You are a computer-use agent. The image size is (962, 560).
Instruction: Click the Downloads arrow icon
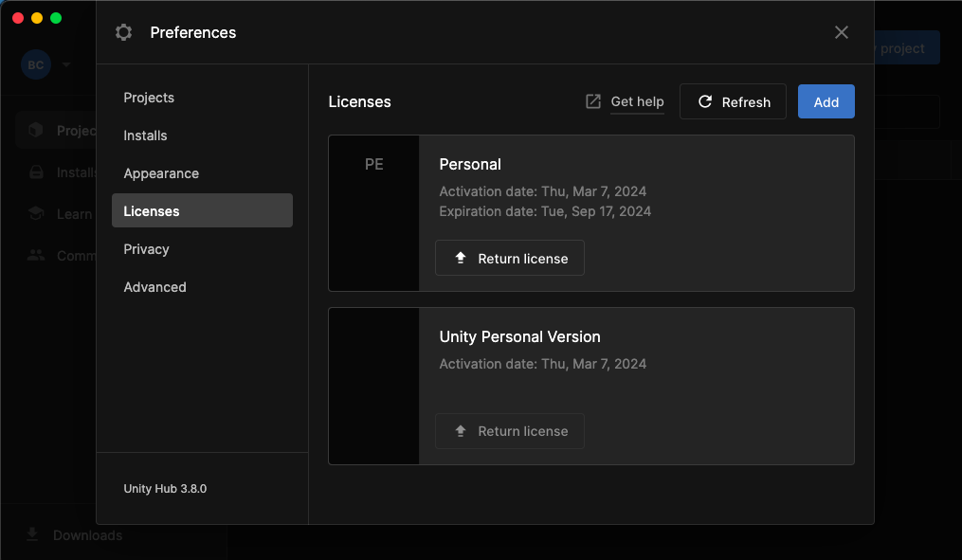pyautogui.click(x=32, y=534)
